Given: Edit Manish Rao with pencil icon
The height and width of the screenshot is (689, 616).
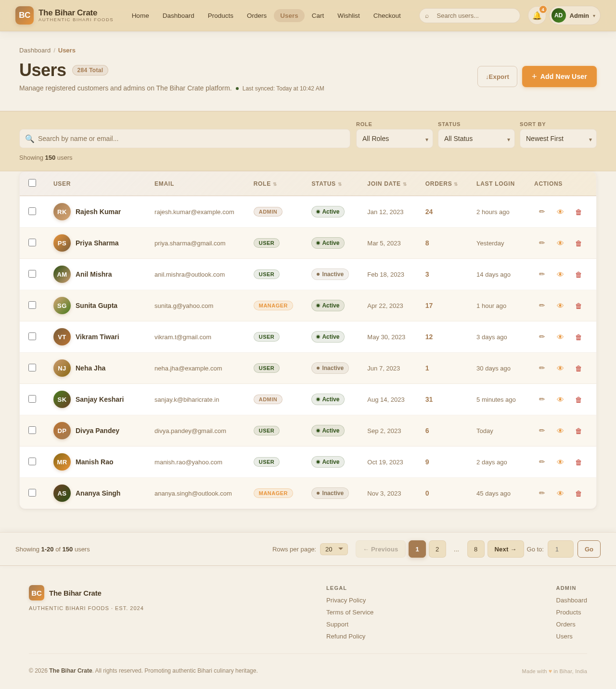Looking at the screenshot, I should [x=542, y=462].
